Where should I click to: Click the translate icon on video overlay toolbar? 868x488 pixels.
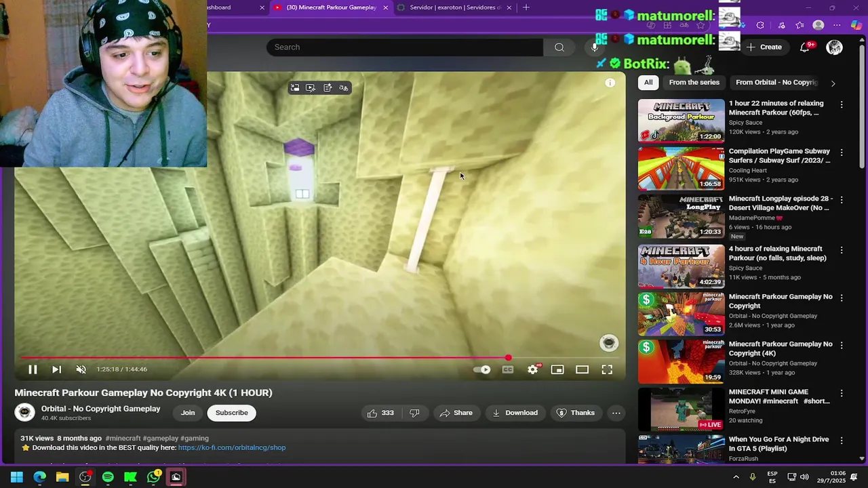344,87
